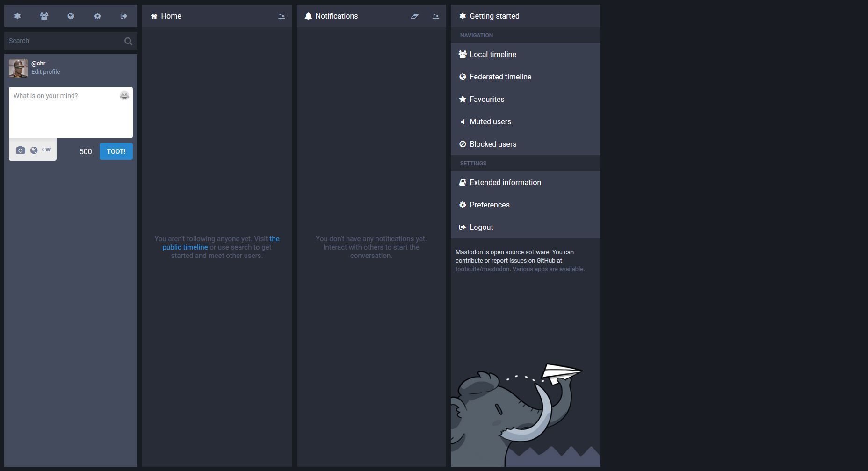Image resolution: width=868 pixels, height=471 pixels.
Task: Click the Extended information book icon
Action: [463, 182]
